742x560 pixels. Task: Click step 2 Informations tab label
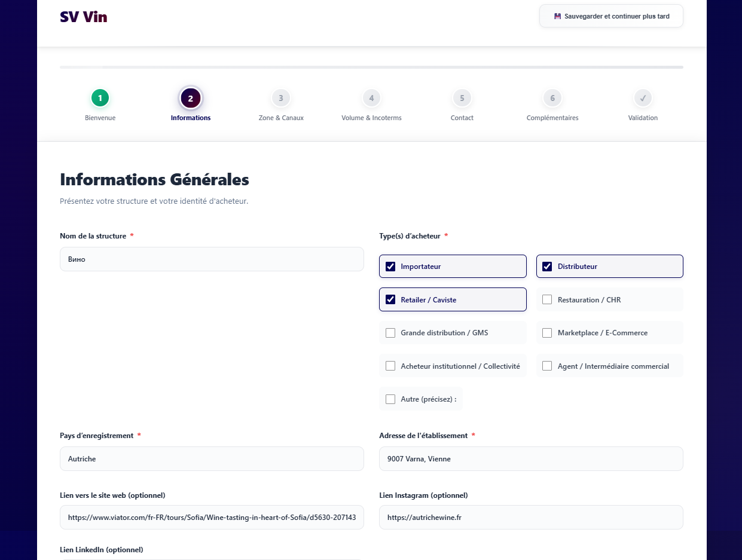click(x=191, y=118)
